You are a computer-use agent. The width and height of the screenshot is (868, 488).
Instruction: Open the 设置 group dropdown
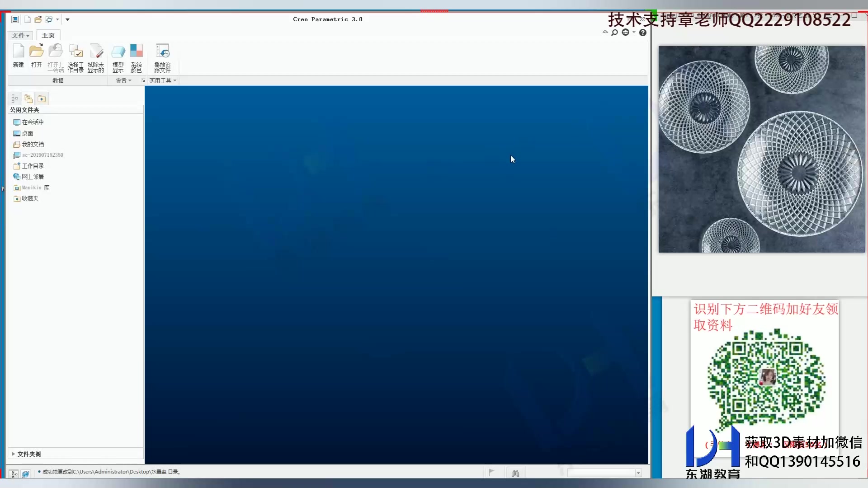(123, 80)
